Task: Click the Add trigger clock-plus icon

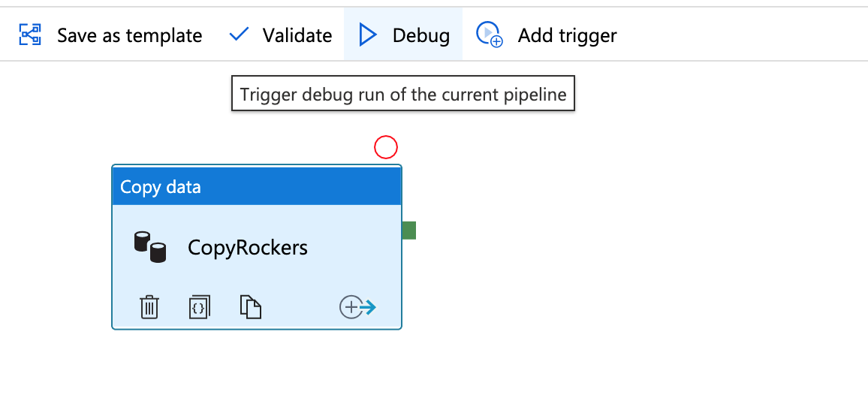Action: (x=490, y=35)
